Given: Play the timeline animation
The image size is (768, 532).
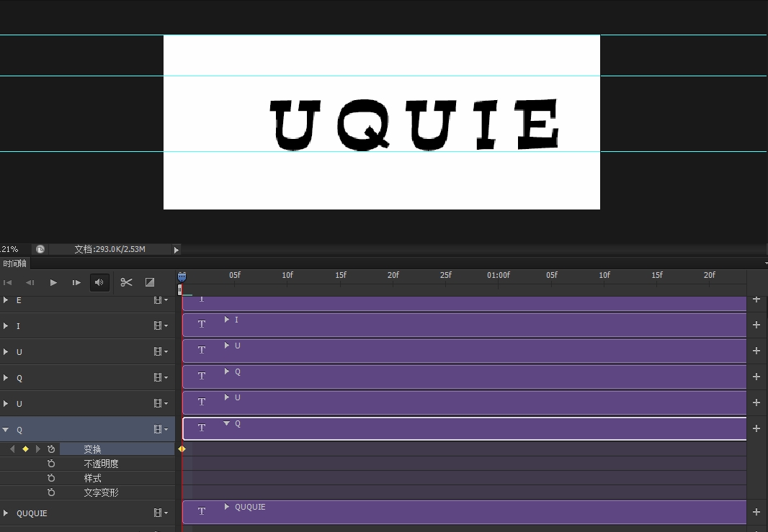Looking at the screenshot, I should tap(53, 283).
